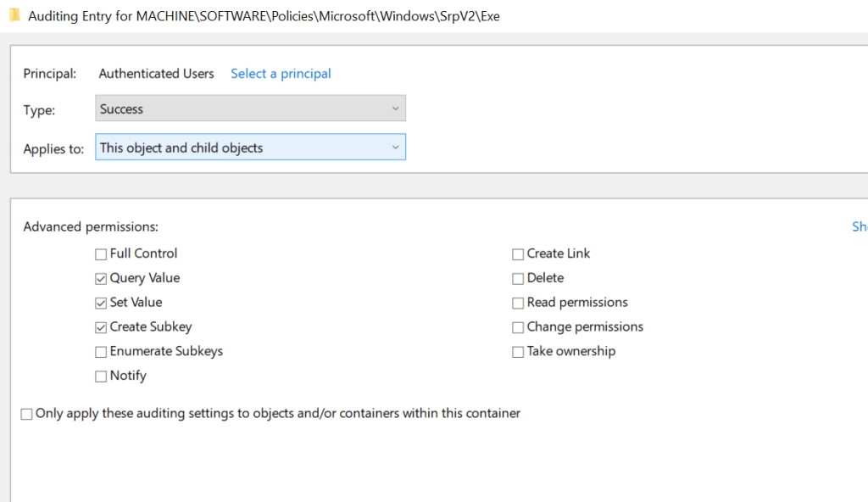Enable the Create Link permission
868x502 pixels.
[x=518, y=254]
